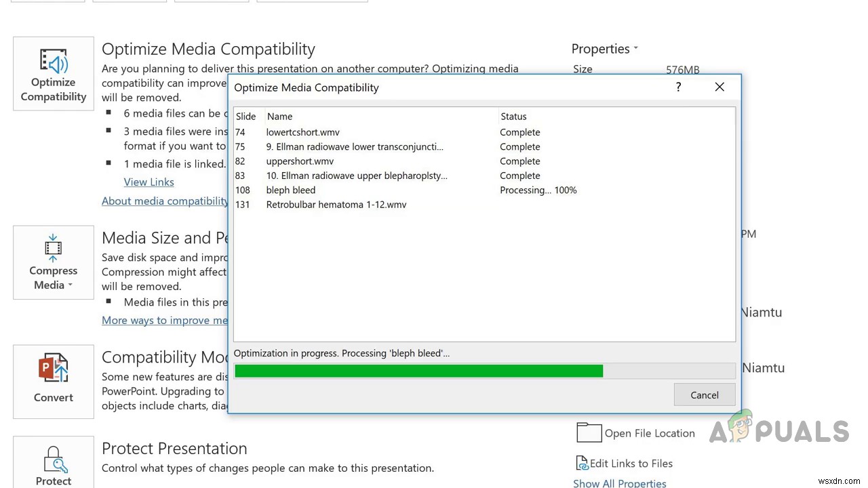Viewport: 868px width, 488px height.
Task: Click the Show All Properties link
Action: 619,483
